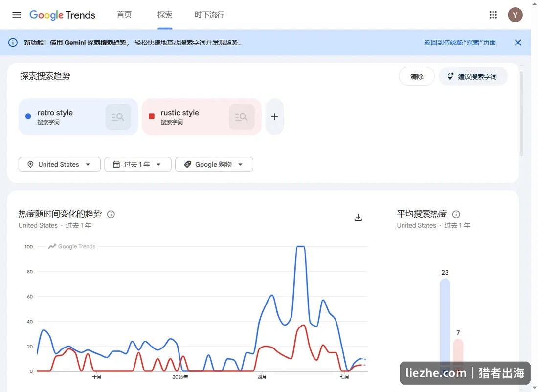Click the 十月 axis label
The width and height of the screenshot is (538, 392).
tap(97, 377)
